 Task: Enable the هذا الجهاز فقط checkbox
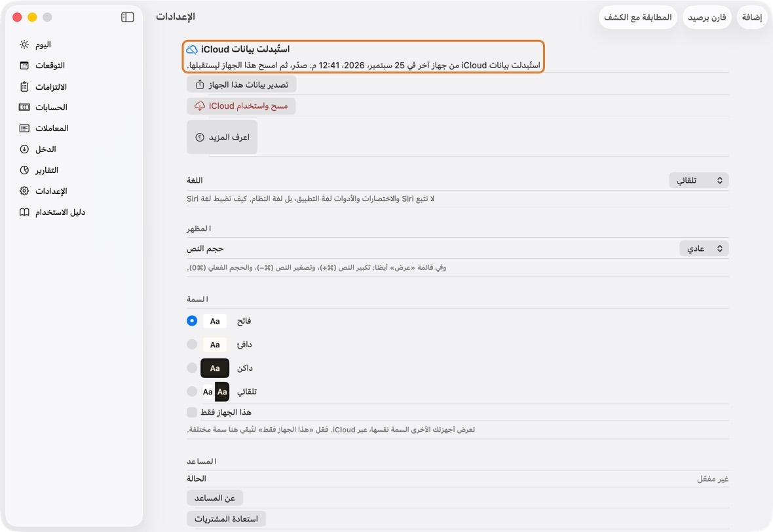192,412
